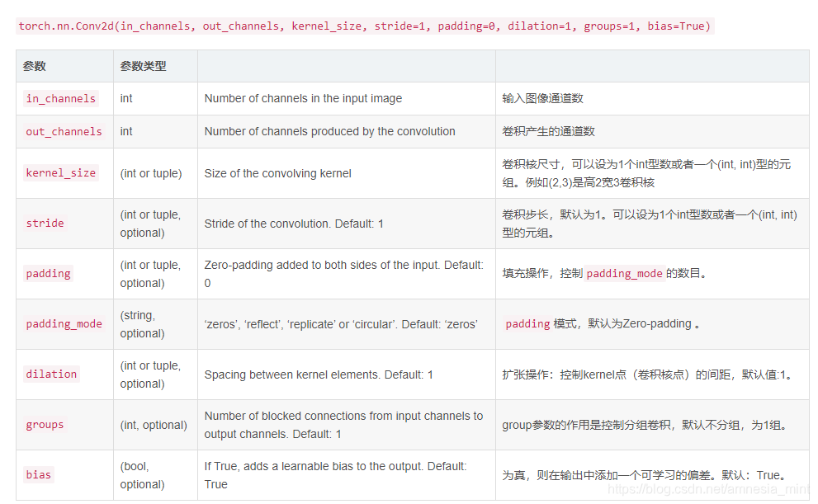Click the 卷积核尺寸 explanation for kernel_size
The height and width of the screenshot is (504, 818).
coord(646,173)
